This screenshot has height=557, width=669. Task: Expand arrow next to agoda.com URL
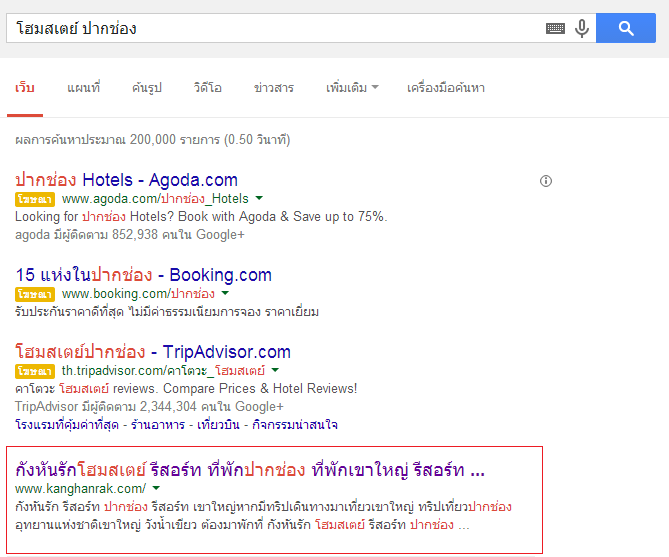[259, 198]
